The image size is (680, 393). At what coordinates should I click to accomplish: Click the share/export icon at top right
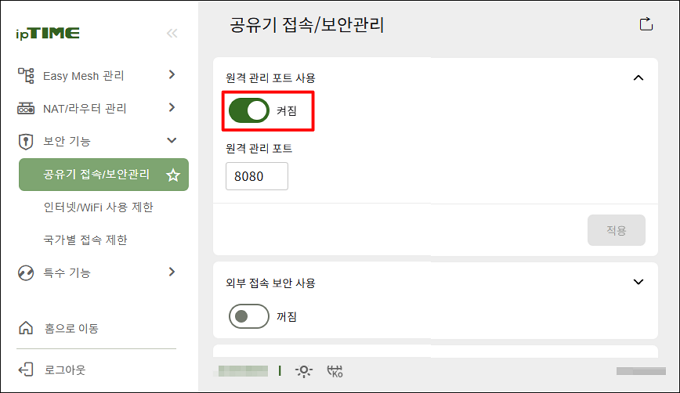click(646, 24)
